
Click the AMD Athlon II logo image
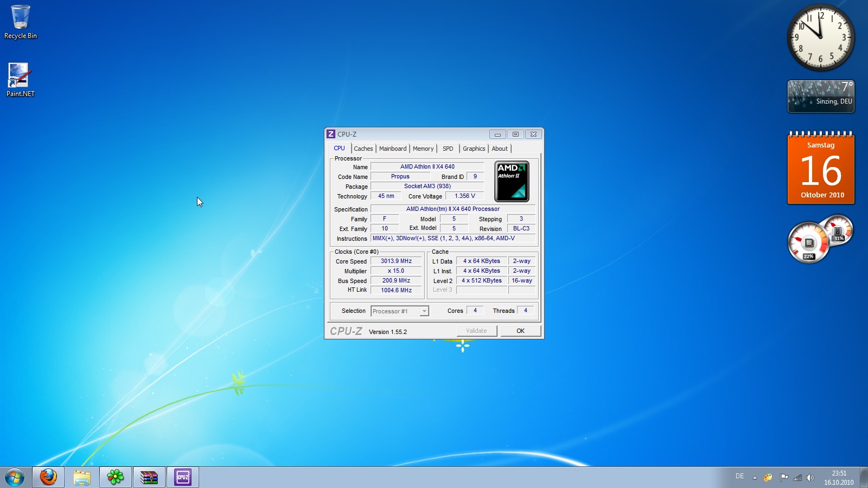tap(512, 181)
